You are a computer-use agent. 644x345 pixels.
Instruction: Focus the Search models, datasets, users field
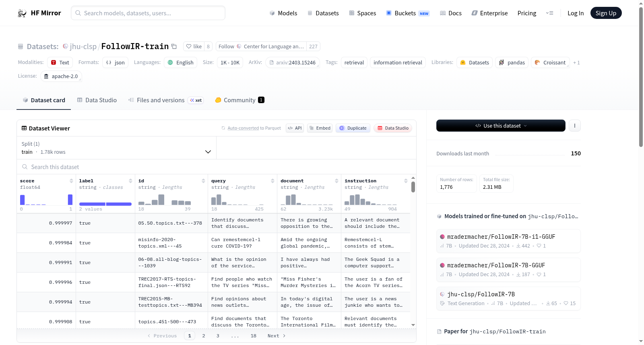(148, 13)
